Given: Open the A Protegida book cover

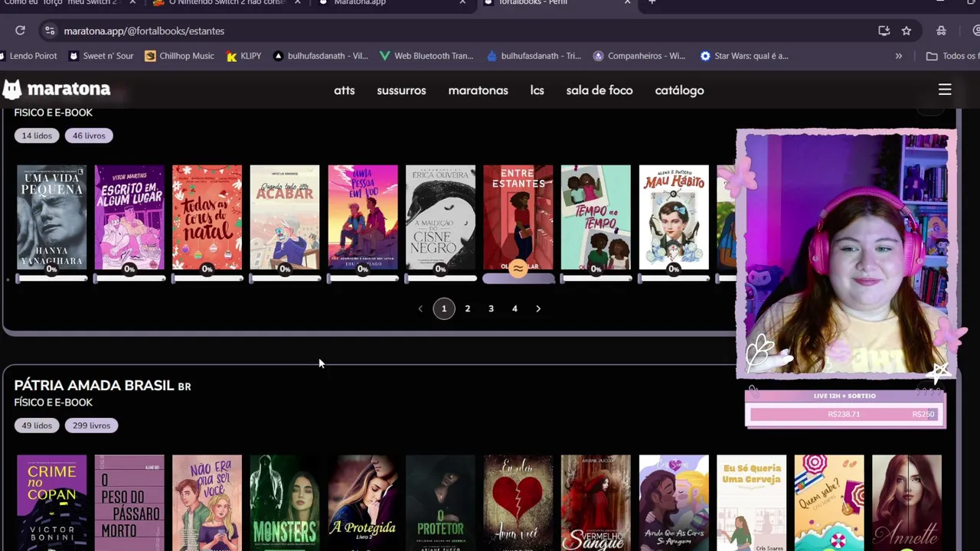Looking at the screenshot, I should coord(363,503).
